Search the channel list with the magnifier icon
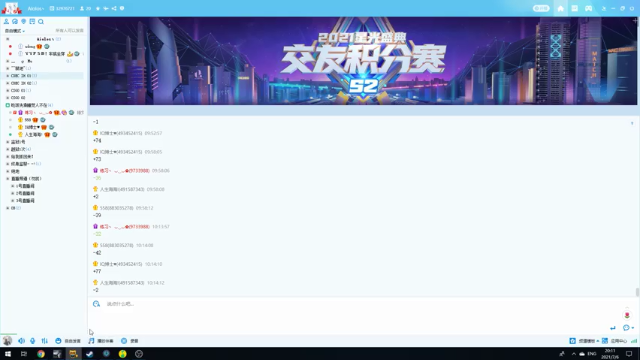Screen dimensions: 640x360 point(40,21)
